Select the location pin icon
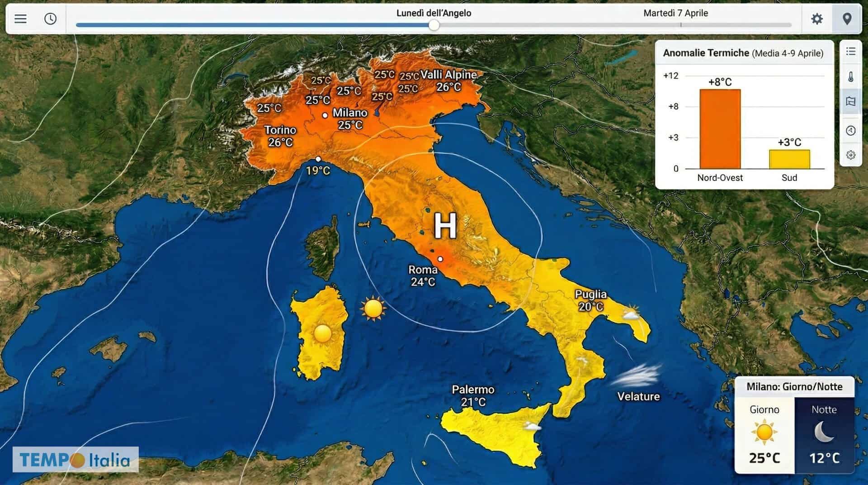868x485 pixels. 847,19
